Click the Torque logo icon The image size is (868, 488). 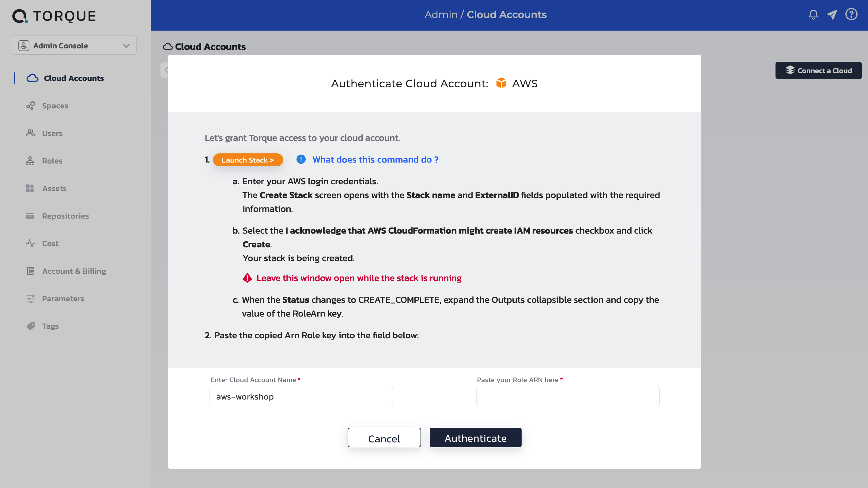[x=20, y=16]
